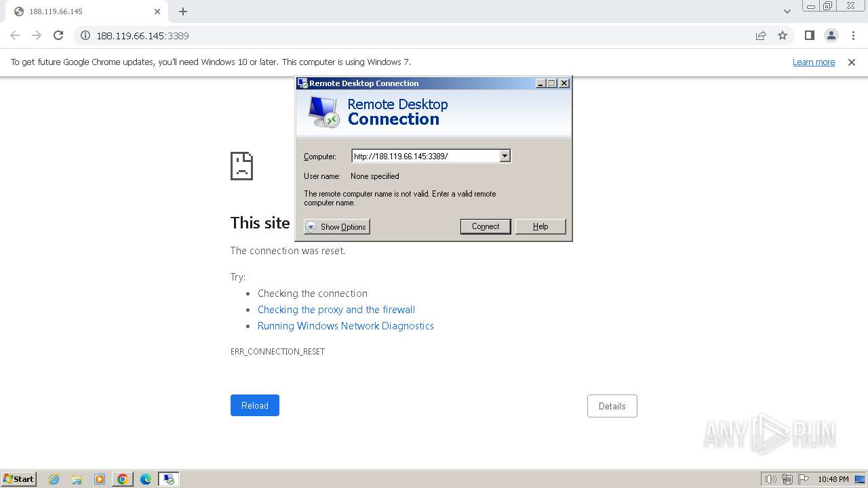Close the Remote Desktop Connection dialog
The height and width of the screenshot is (488, 868).
click(x=564, y=83)
